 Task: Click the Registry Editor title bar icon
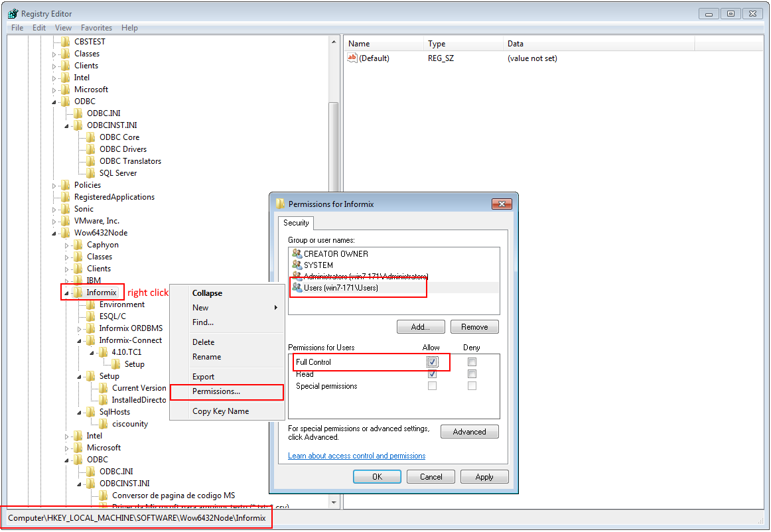pos(13,14)
